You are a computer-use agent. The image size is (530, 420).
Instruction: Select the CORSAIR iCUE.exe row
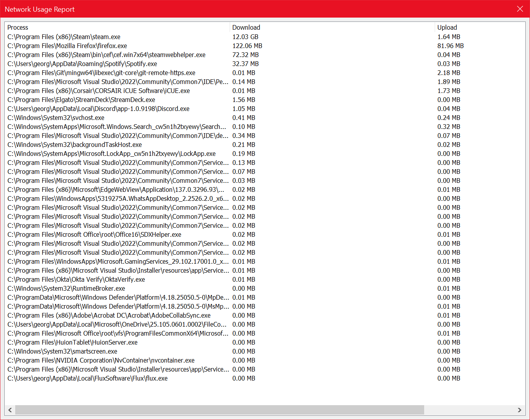[265, 91]
